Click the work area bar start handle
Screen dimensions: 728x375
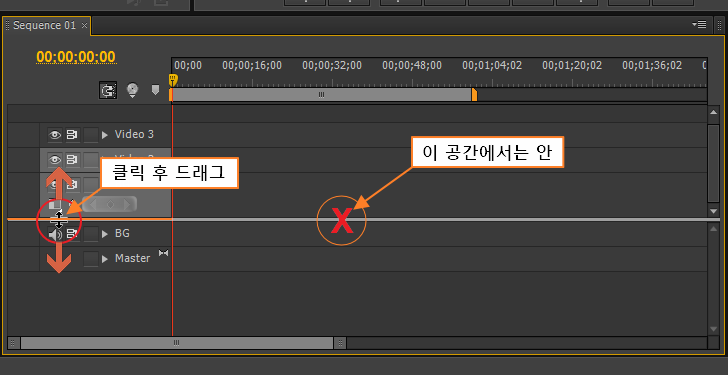[x=171, y=95]
